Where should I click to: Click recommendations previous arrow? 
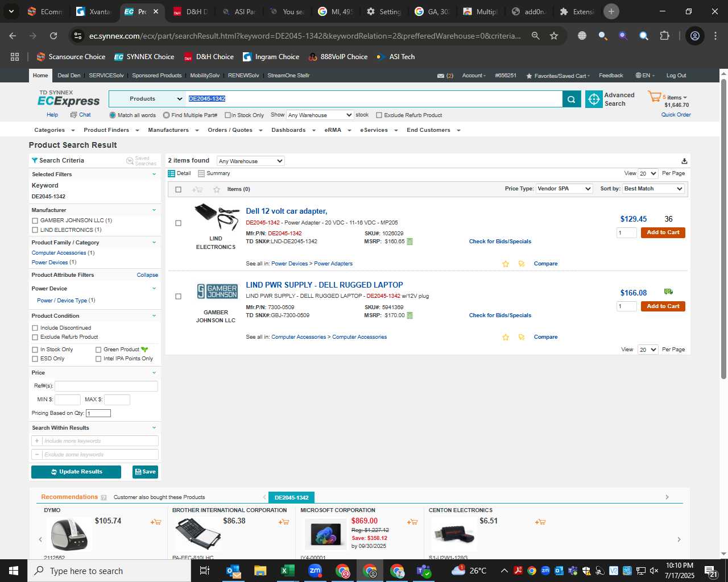pyautogui.click(x=40, y=539)
